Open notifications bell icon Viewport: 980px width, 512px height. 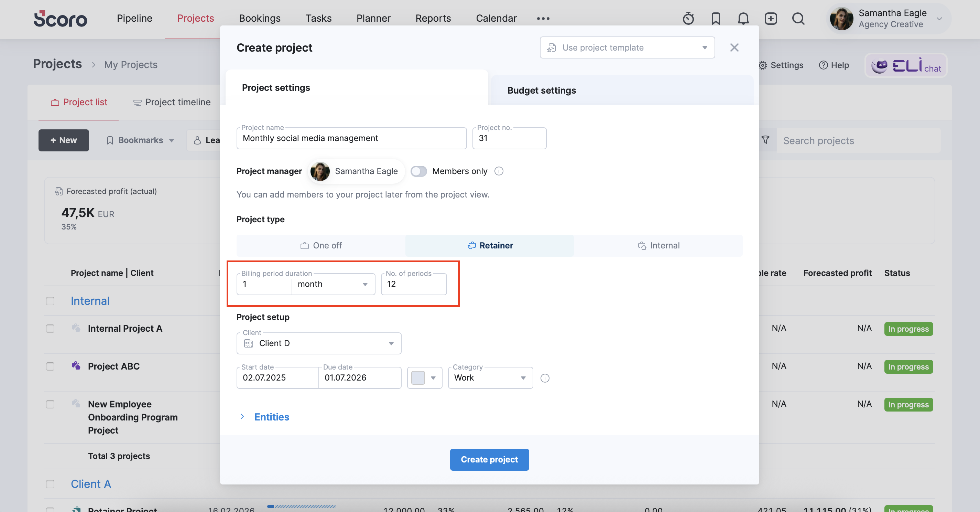(x=743, y=18)
